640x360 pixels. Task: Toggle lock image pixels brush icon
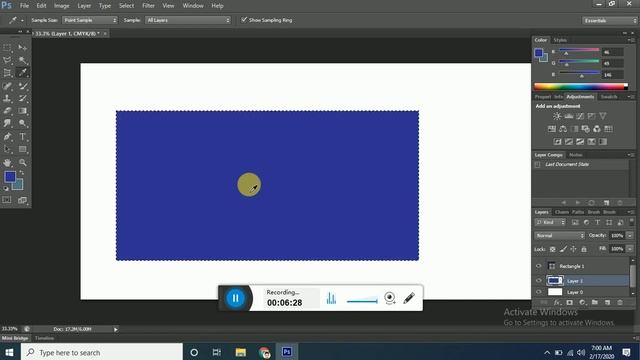[x=563, y=249]
